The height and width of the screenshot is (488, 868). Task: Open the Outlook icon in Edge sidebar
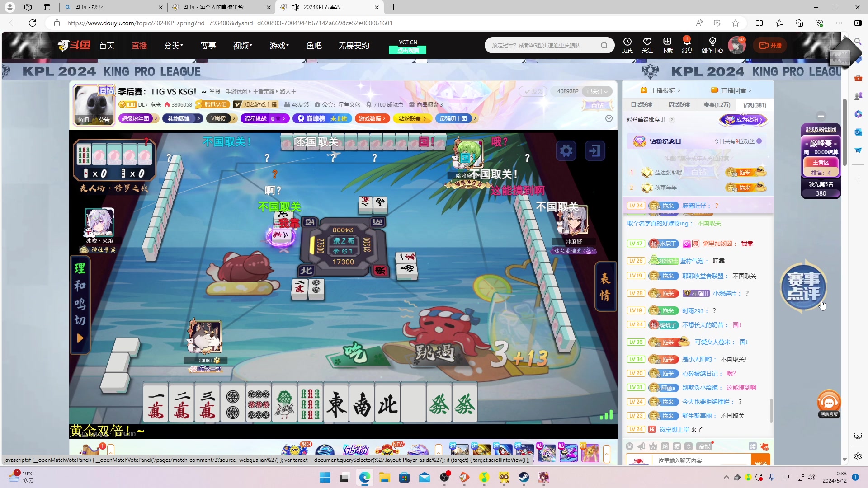click(x=858, y=132)
